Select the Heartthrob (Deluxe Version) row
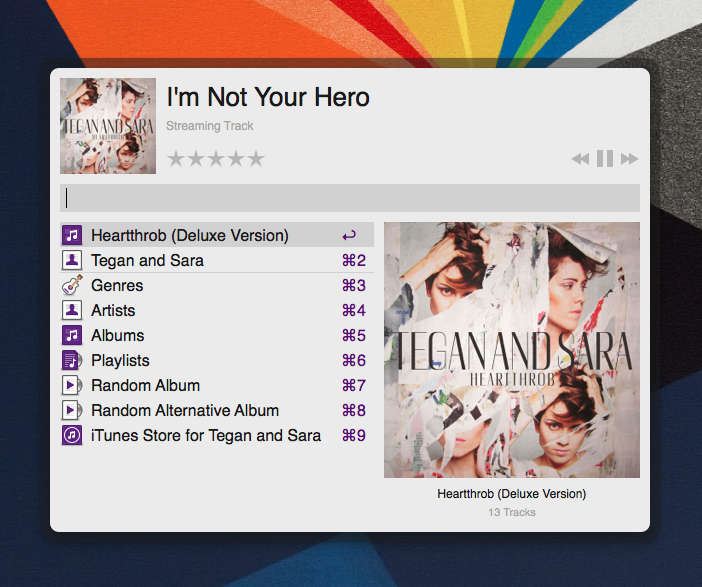This screenshot has width=702, height=587. click(217, 235)
